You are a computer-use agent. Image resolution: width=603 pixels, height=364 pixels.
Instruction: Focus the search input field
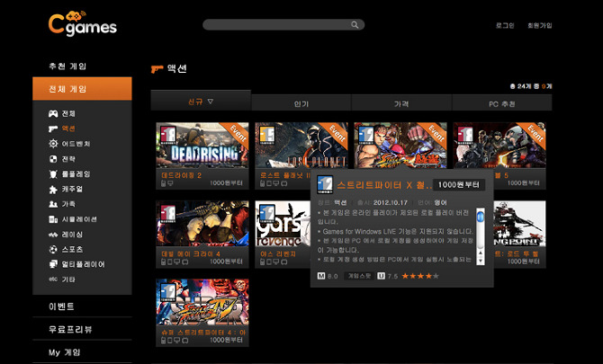[283, 25]
